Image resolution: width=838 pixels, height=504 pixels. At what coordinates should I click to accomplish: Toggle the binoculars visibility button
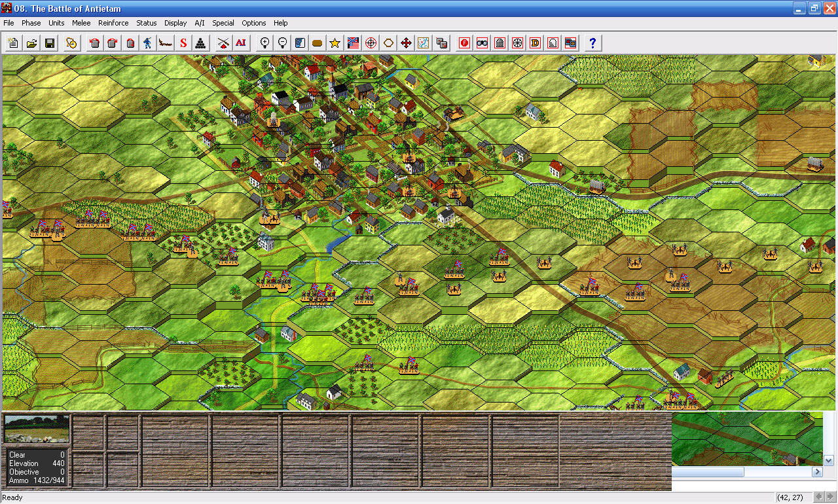pos(483,43)
